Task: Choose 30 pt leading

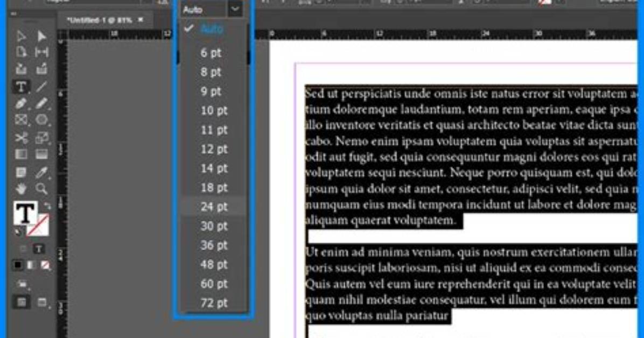Action: click(214, 226)
